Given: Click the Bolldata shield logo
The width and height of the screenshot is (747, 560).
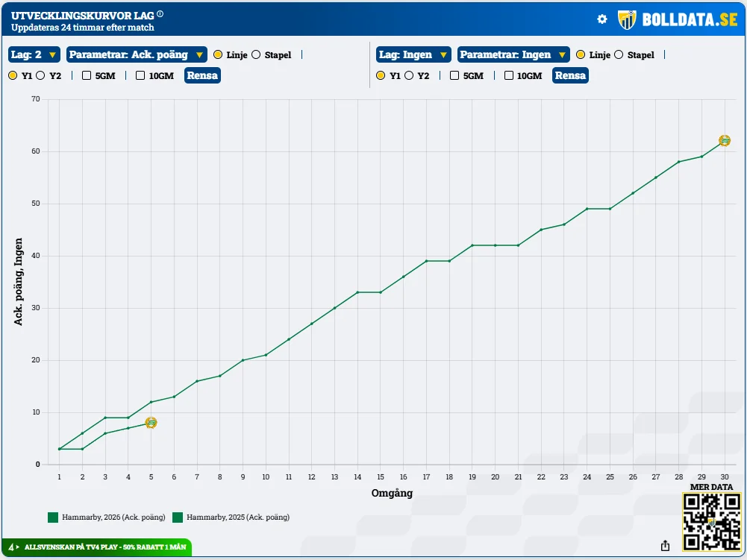Looking at the screenshot, I should tap(627, 19).
